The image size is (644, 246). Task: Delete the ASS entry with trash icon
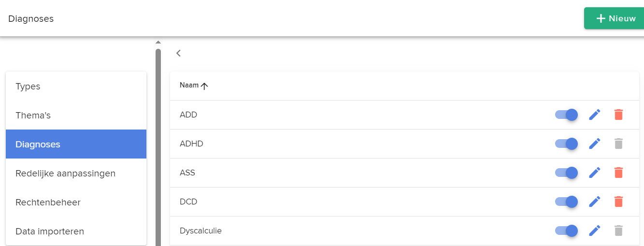pos(618,173)
